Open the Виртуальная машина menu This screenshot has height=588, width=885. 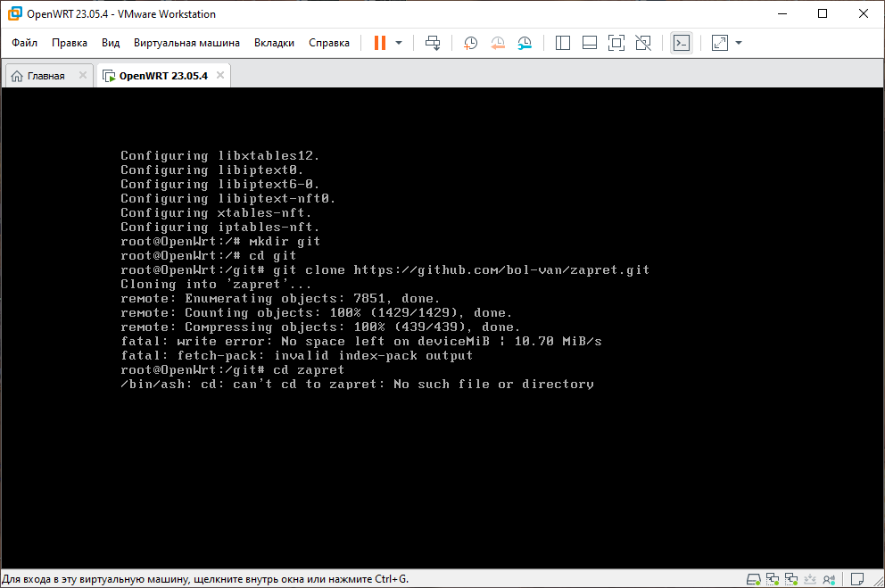pyautogui.click(x=186, y=43)
